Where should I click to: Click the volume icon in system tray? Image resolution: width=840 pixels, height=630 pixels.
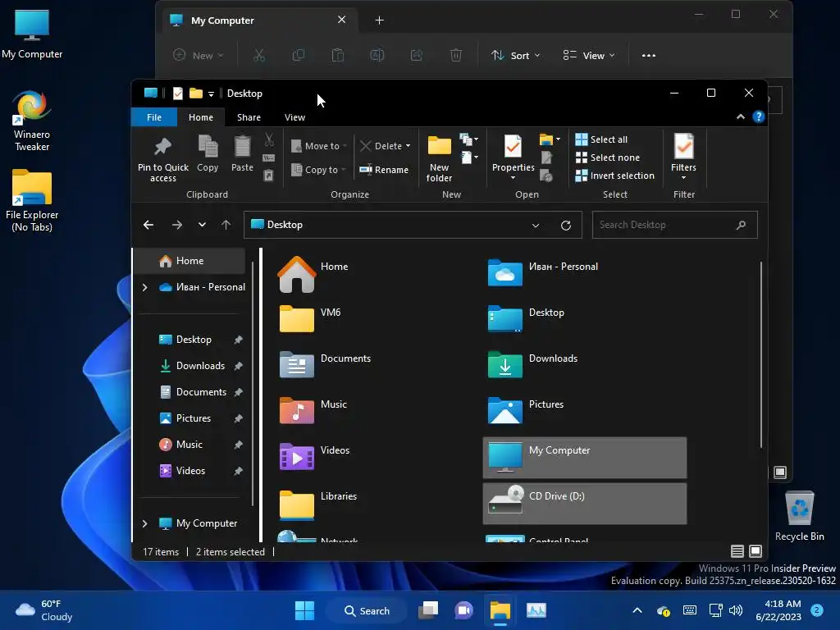click(x=736, y=610)
